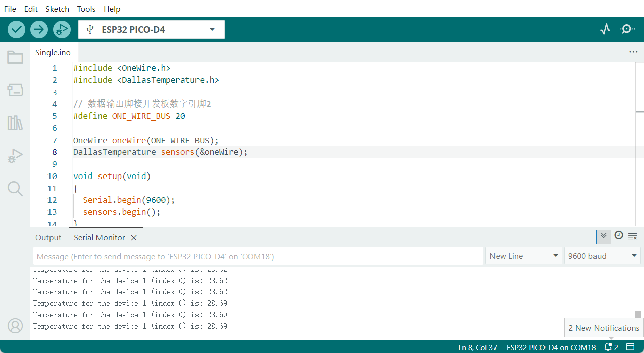Open the Boards Manager sidebar icon
The image size is (644, 353).
(15, 91)
